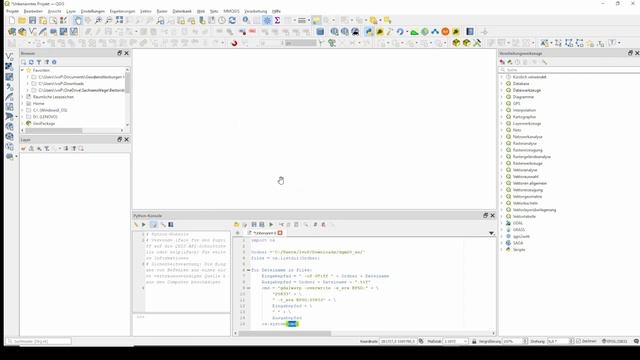Open the Projekt menu

coord(12,11)
